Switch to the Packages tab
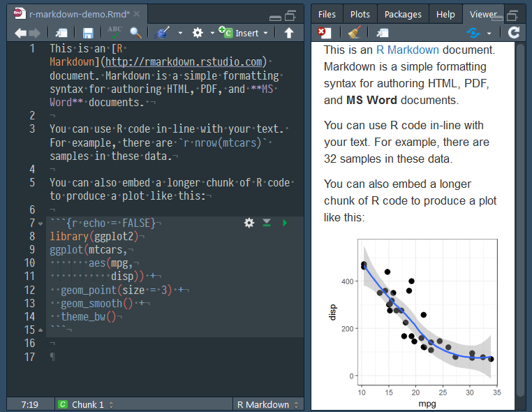The width and height of the screenshot is (532, 412). click(403, 14)
